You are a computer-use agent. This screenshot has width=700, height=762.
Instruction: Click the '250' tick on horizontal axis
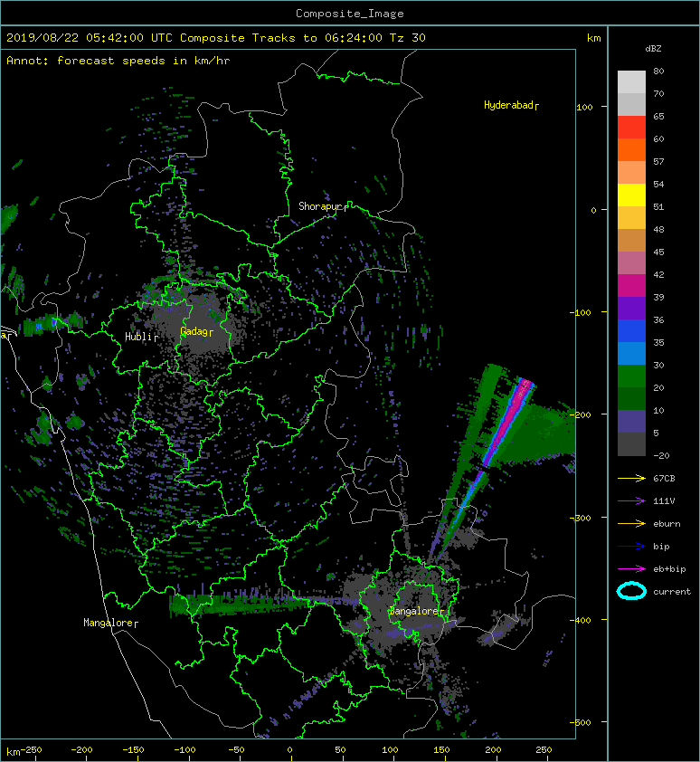click(x=544, y=750)
